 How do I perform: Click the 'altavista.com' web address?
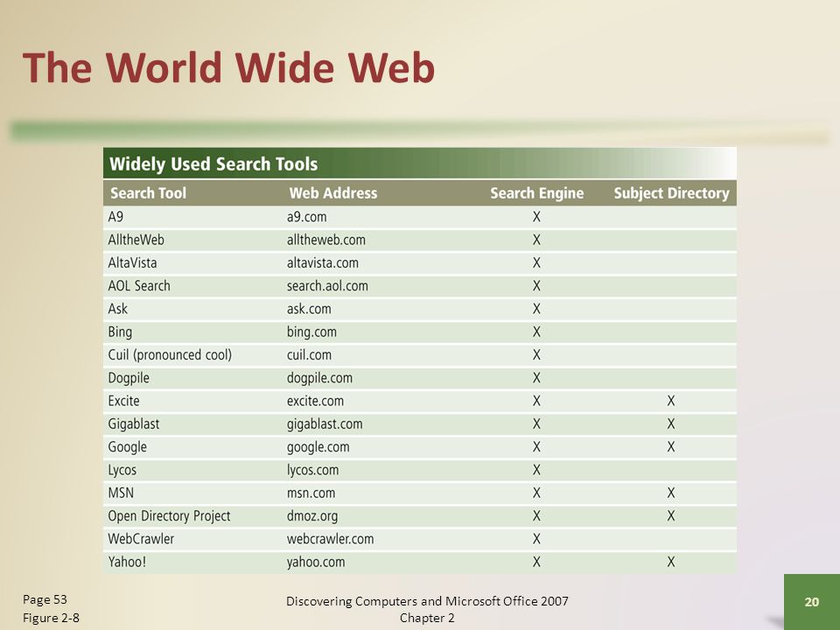coord(323,262)
